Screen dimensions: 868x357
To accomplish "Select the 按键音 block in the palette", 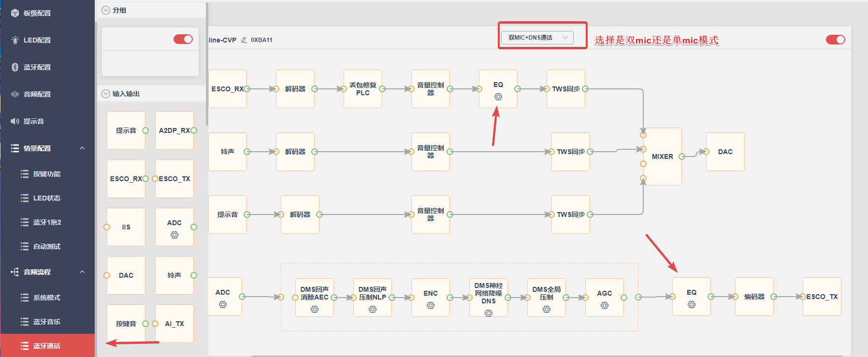I will 126,324.
